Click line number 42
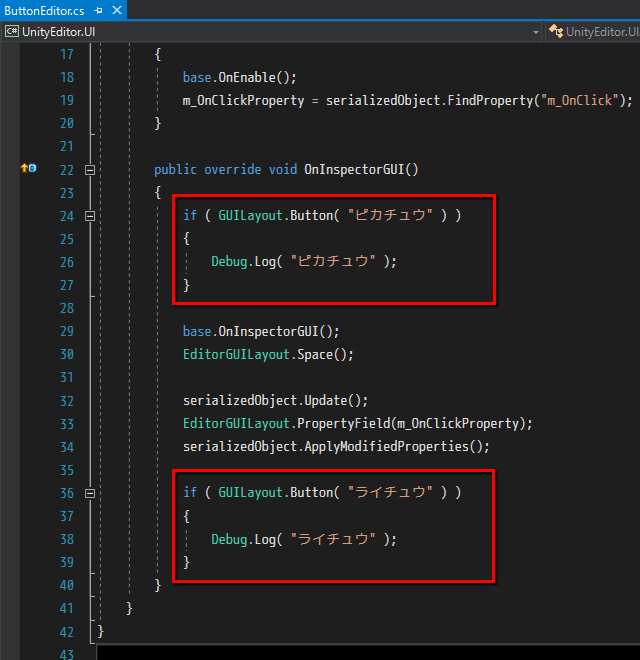 click(67, 632)
